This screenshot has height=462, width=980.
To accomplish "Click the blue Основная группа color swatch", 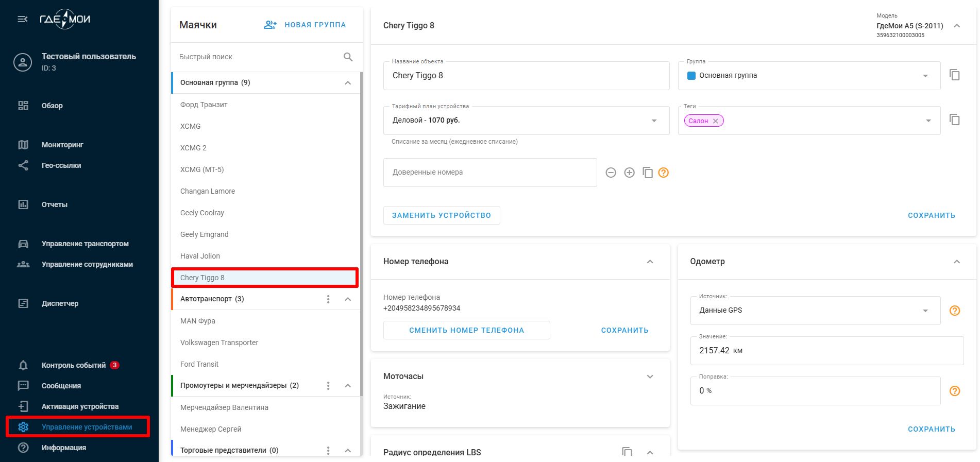I will coord(691,76).
